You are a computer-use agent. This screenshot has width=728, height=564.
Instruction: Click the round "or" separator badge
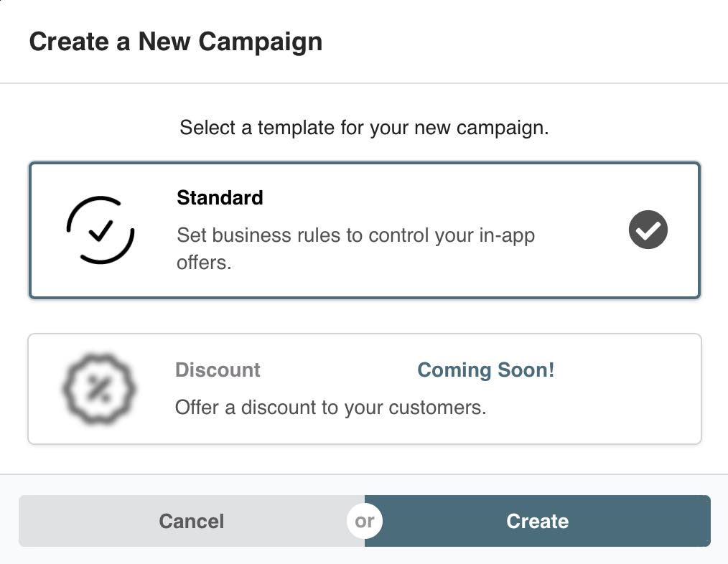[x=365, y=521]
